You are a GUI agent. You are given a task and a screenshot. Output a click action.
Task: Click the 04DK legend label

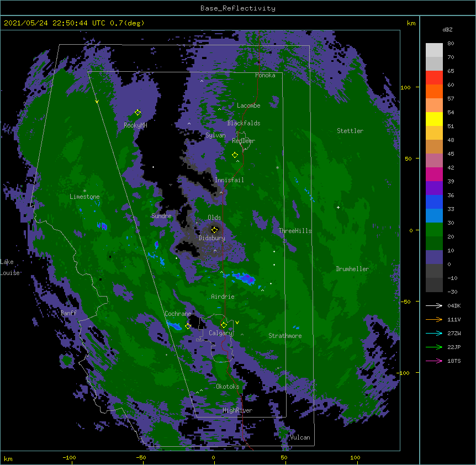(x=454, y=305)
